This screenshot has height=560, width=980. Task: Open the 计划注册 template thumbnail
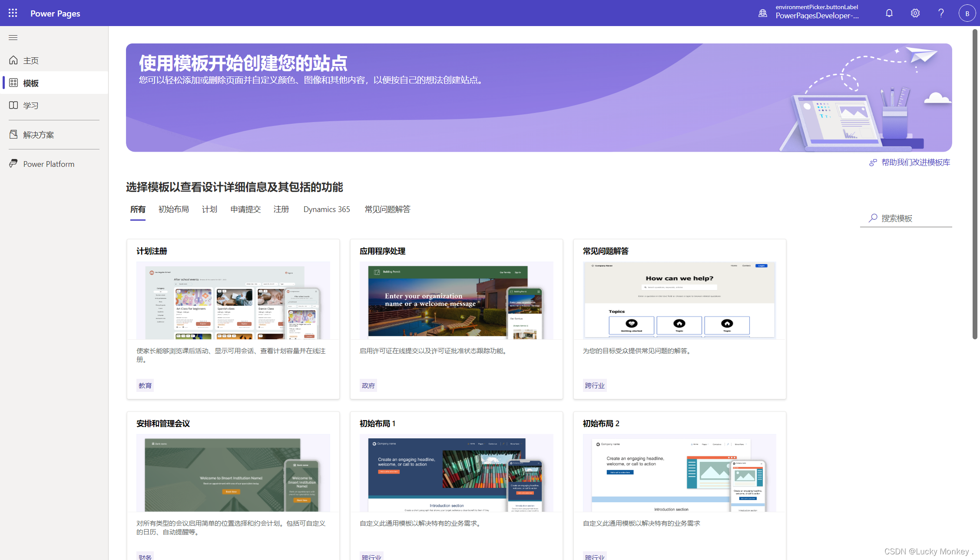pos(233,300)
